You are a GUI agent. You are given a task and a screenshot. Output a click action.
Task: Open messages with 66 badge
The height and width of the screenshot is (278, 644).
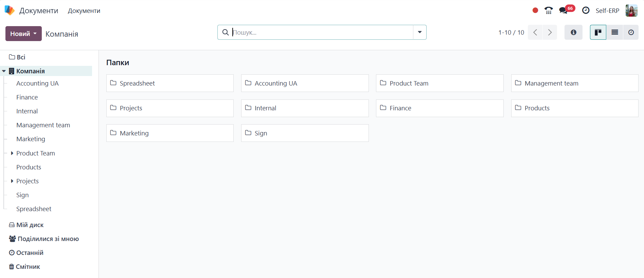567,10
